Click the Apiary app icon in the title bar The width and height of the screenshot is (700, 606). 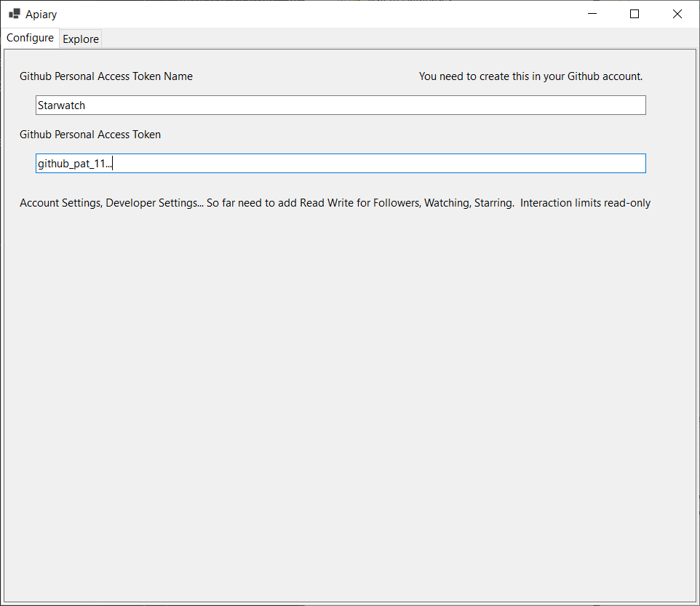(x=12, y=14)
